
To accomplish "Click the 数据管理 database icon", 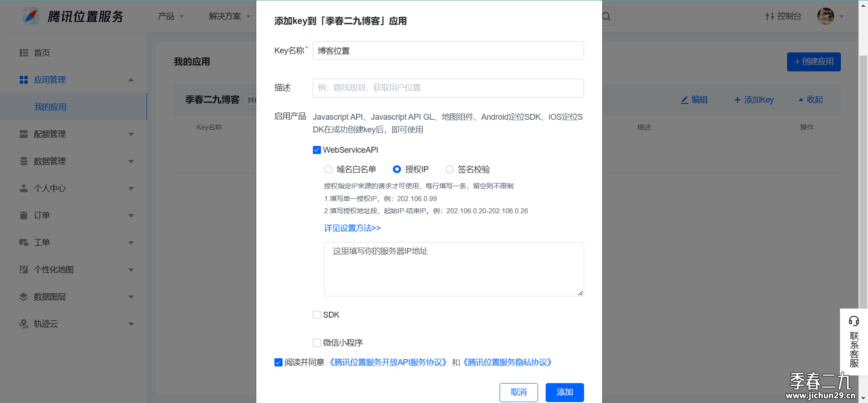I will pos(24,161).
